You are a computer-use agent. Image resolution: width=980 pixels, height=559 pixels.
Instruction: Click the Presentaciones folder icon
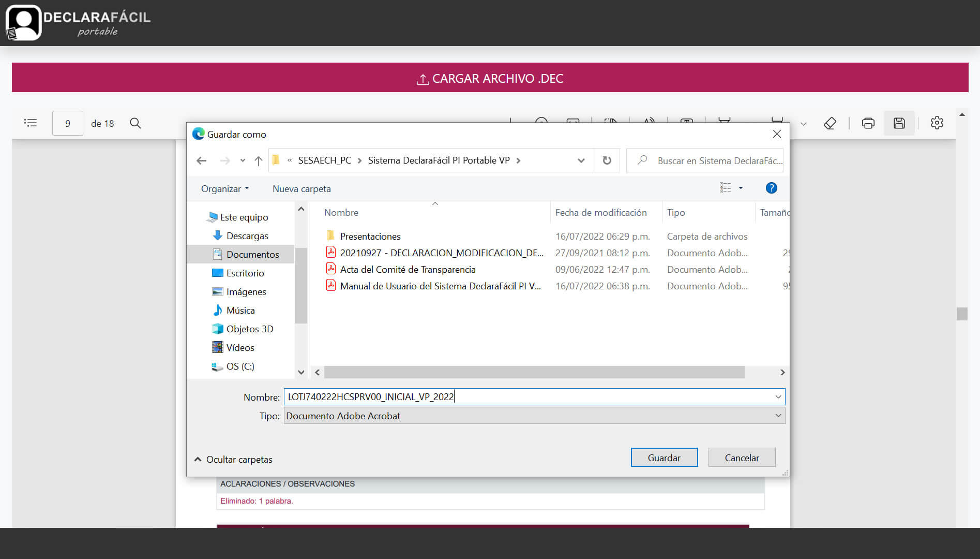[331, 236]
